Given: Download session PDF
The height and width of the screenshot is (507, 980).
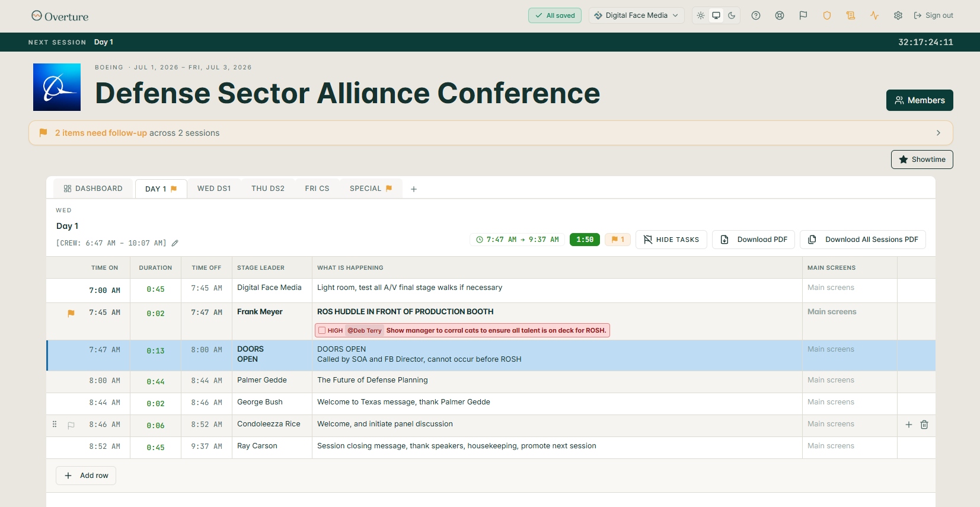Looking at the screenshot, I should click(x=754, y=240).
